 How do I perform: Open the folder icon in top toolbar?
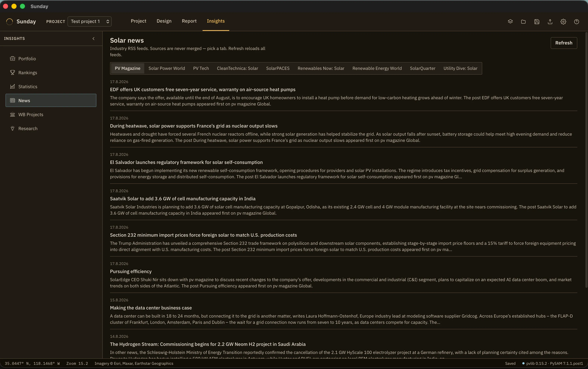(x=523, y=22)
